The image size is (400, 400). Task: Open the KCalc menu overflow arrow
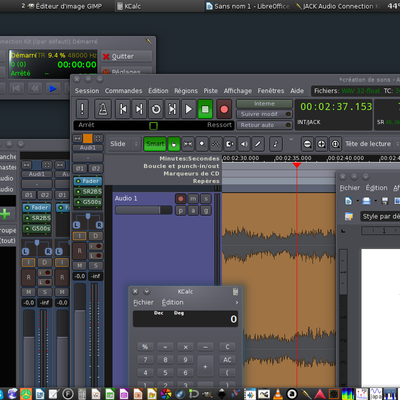[x=237, y=302]
